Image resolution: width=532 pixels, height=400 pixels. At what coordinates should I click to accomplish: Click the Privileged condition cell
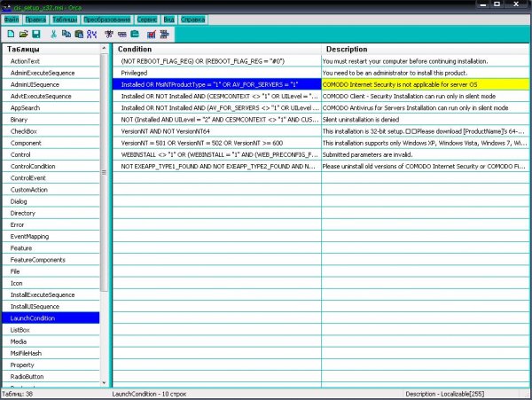pyautogui.click(x=216, y=73)
